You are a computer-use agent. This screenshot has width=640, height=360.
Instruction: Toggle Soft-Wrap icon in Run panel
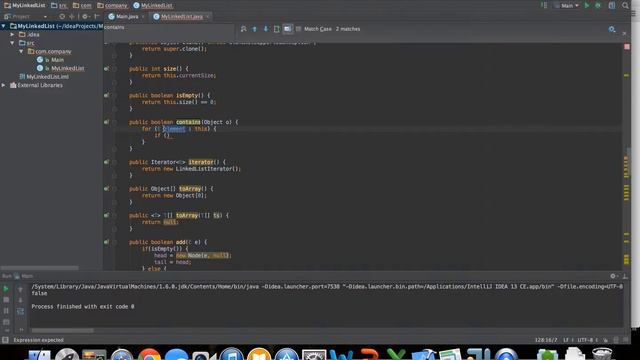(20, 311)
